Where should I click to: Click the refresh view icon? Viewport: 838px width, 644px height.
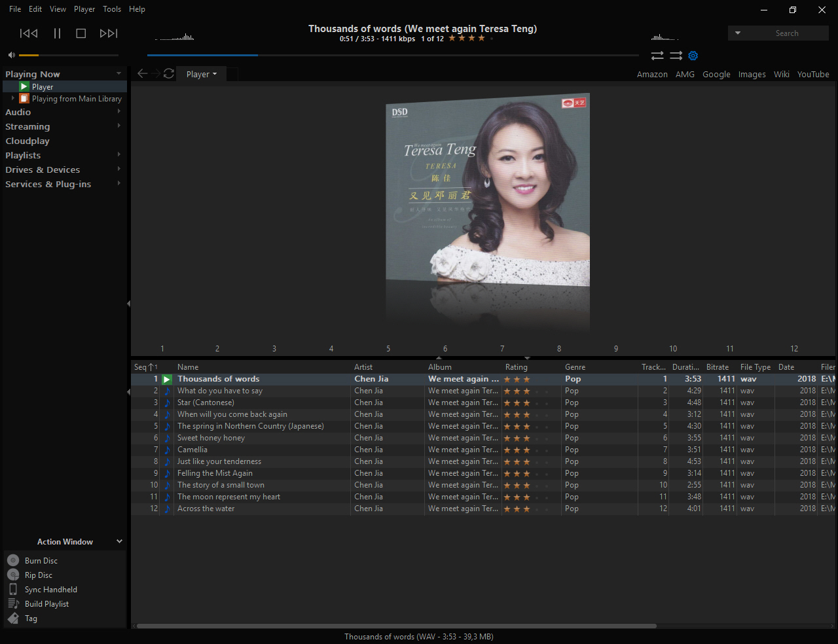coord(169,73)
